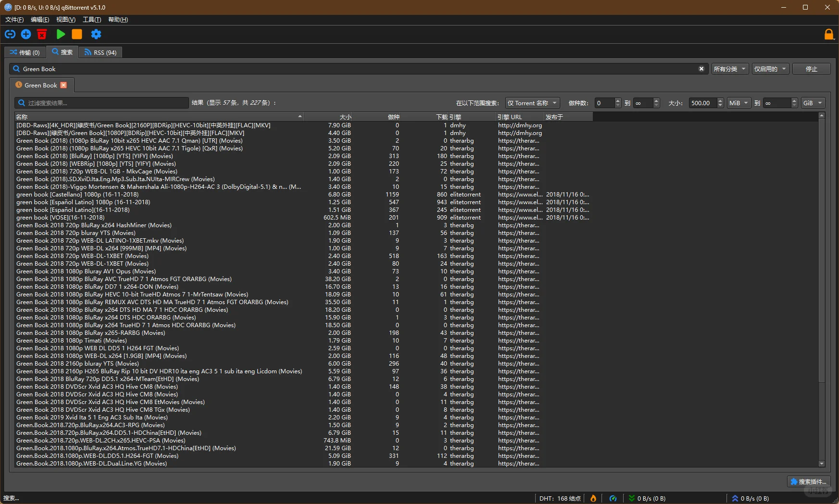Click the add torrent link toolbar icon

click(10, 34)
